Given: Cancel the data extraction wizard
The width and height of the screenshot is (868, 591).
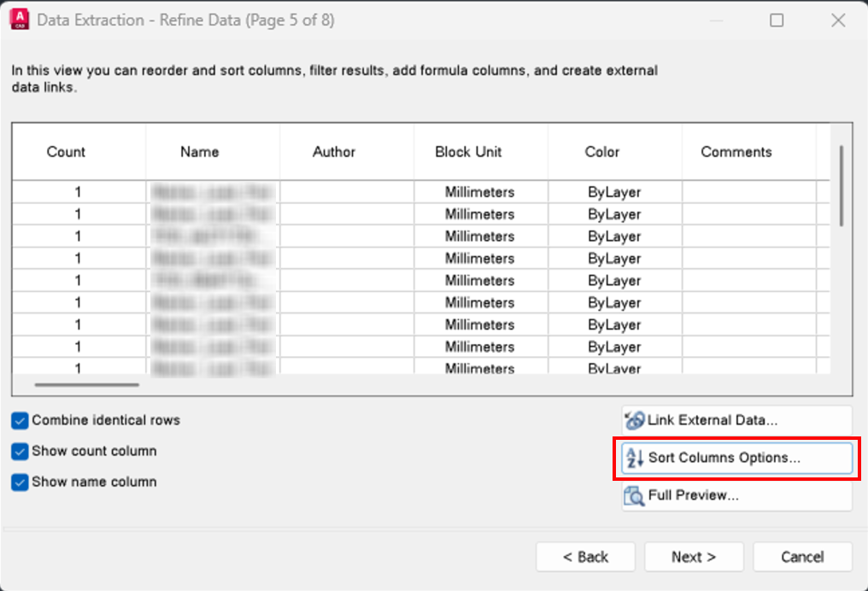Looking at the screenshot, I should coord(802,556).
